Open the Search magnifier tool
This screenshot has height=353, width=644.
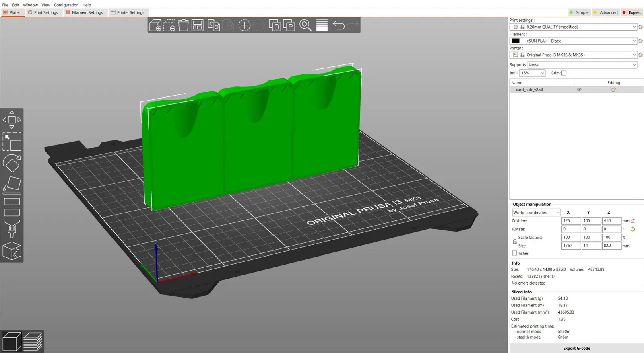[x=305, y=25]
